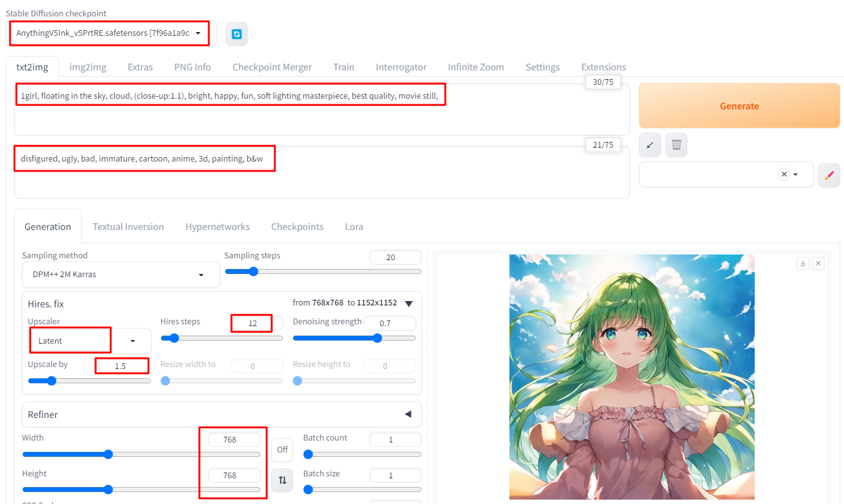
Task: Select the Checkpoints sub-tab
Action: (297, 226)
